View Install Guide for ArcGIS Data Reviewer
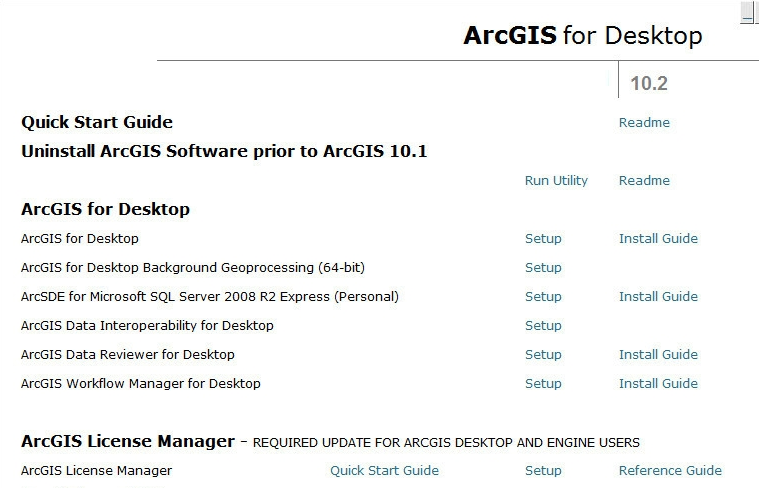Screen dimensions: 759x488 pyautogui.click(x=658, y=355)
